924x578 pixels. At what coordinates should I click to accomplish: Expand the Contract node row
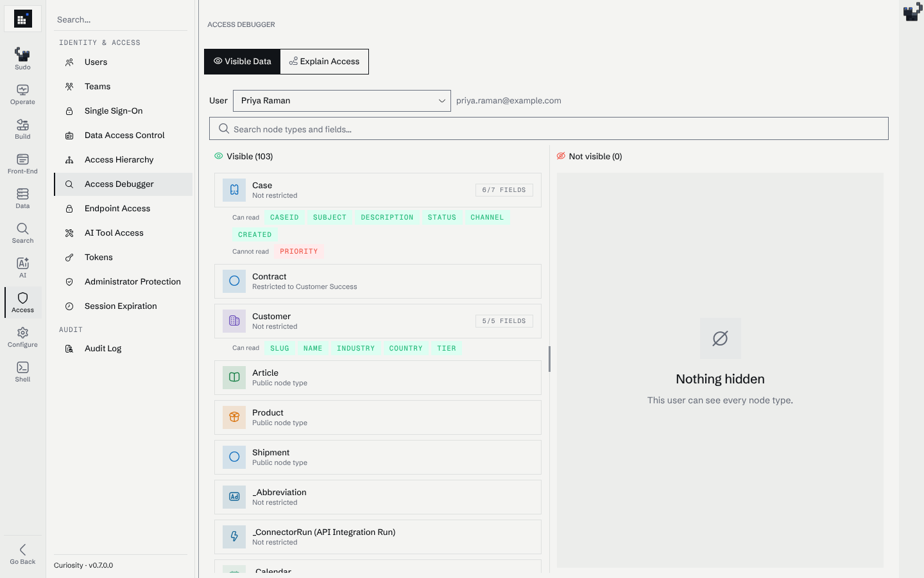[378, 281]
